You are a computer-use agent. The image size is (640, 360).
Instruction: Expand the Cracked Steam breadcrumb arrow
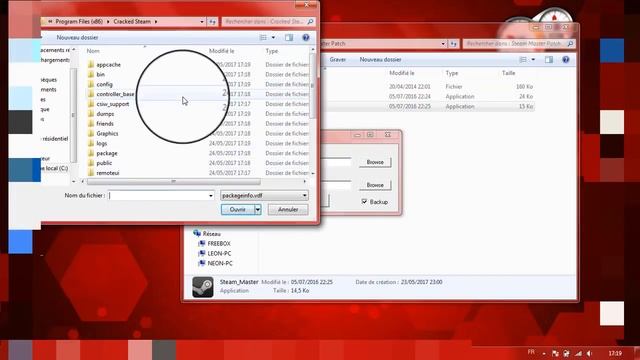pos(156,22)
